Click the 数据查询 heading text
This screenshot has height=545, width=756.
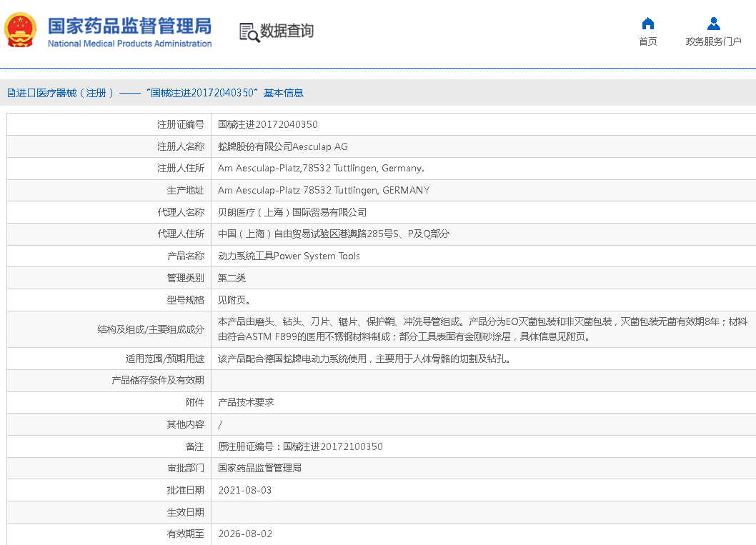287,31
